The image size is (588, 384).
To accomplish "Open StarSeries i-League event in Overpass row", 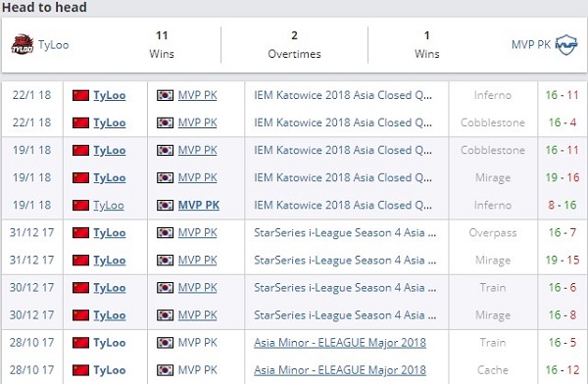I will (345, 233).
